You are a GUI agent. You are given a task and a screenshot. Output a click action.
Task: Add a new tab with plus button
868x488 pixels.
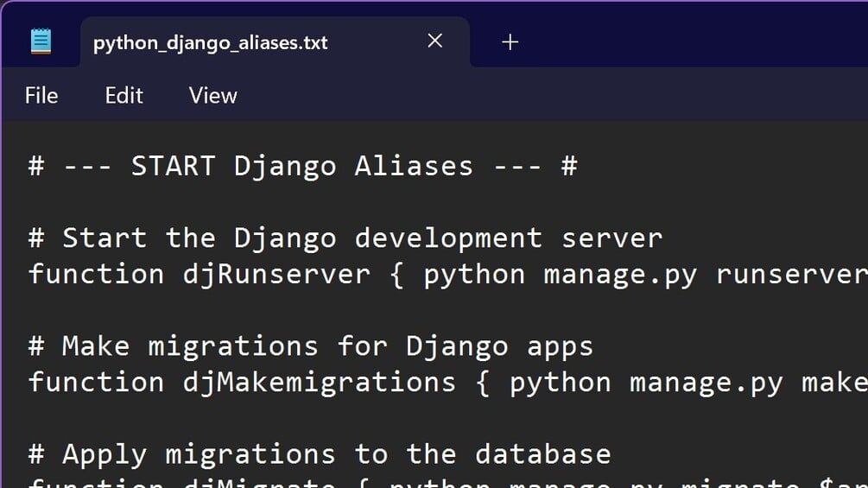(510, 42)
